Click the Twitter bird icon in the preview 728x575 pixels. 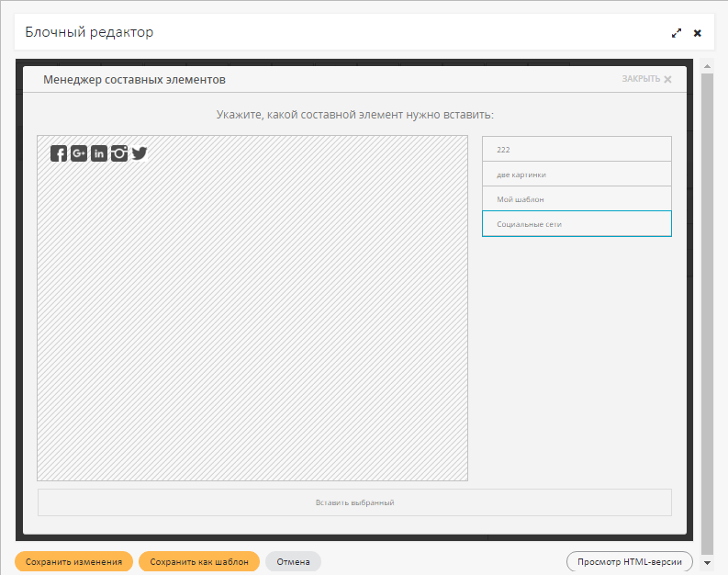pos(140,153)
